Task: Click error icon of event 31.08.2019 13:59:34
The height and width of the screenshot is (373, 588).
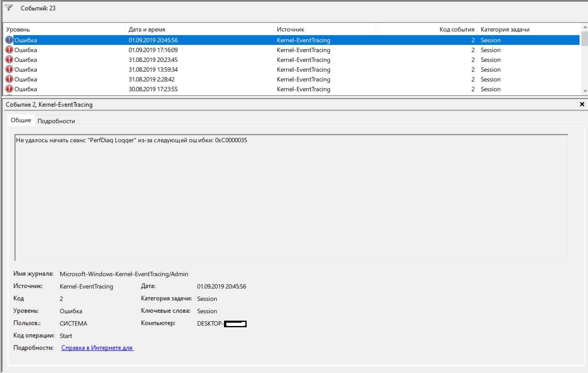Action: tap(9, 70)
